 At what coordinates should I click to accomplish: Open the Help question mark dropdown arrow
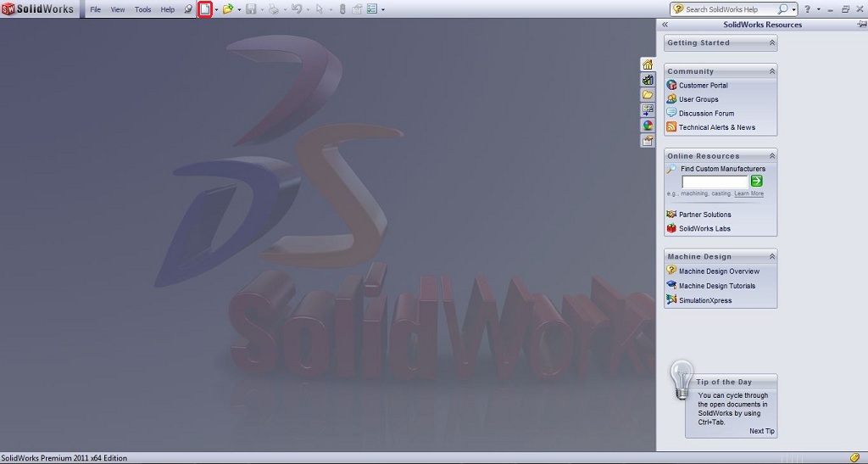(818, 9)
